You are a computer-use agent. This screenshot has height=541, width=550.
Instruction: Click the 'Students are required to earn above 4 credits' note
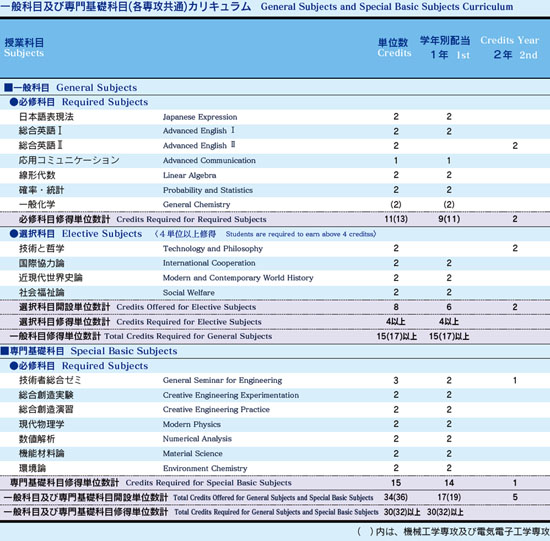point(301,234)
